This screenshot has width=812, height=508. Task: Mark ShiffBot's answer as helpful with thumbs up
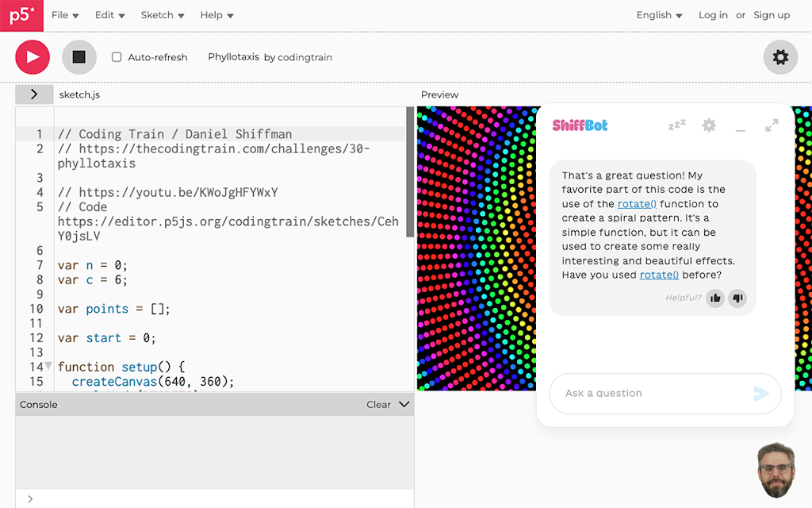715,298
